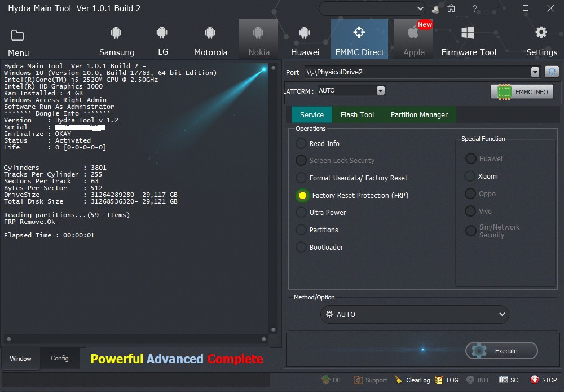Select Factory Reset Protection (FRP) radio button
The height and width of the screenshot is (392, 564).
click(302, 195)
